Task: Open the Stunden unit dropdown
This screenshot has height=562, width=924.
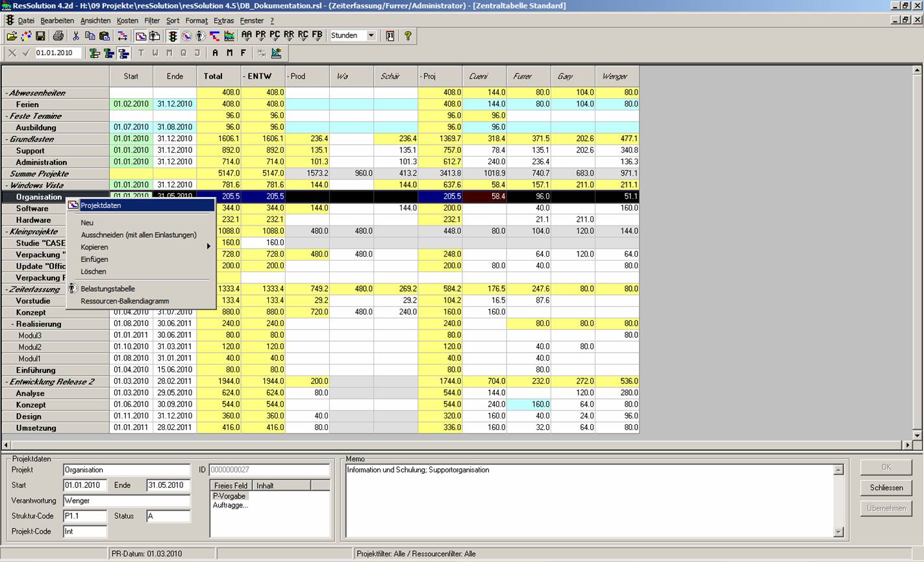Action: click(x=371, y=36)
